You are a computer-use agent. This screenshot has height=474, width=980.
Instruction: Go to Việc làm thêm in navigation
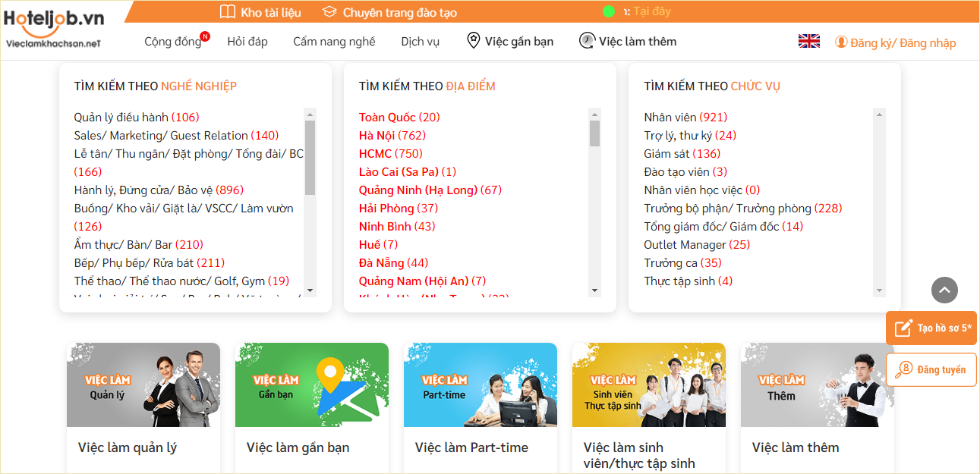click(638, 42)
